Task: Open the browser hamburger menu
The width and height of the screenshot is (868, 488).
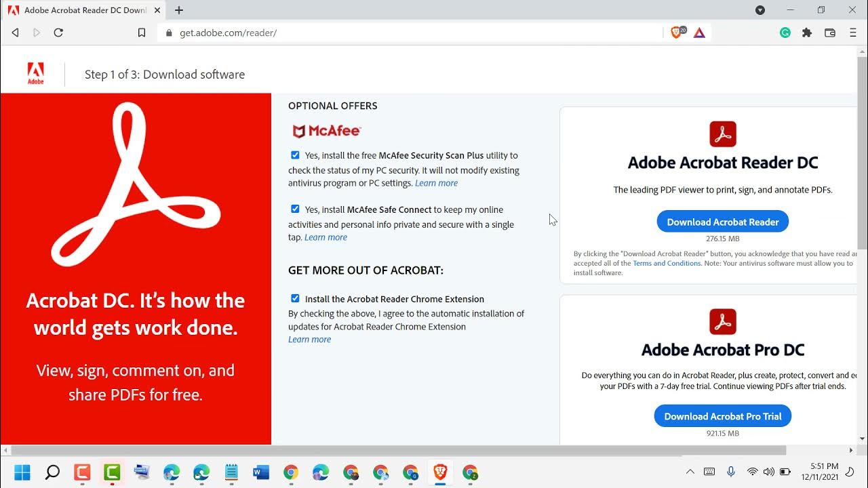Action: coord(853,33)
